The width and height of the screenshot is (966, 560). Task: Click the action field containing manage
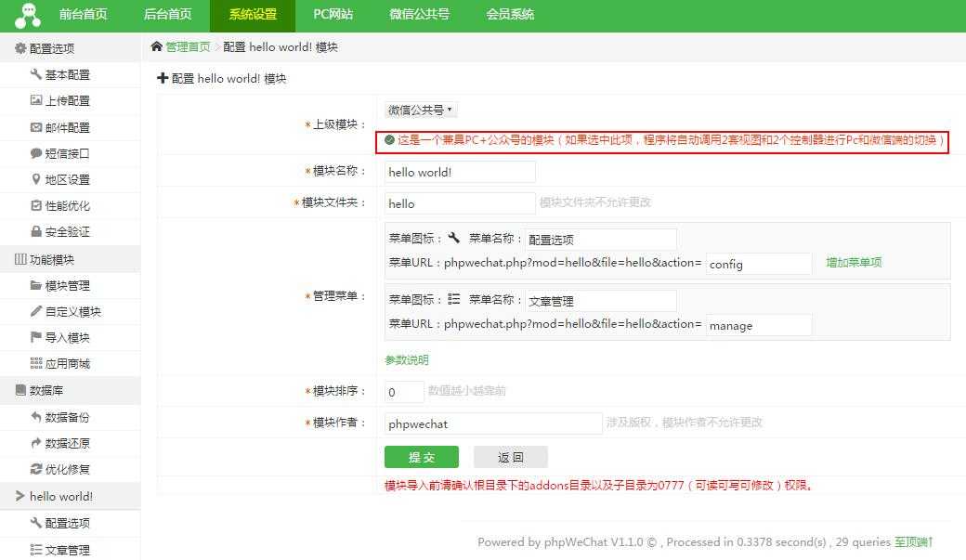coord(758,325)
